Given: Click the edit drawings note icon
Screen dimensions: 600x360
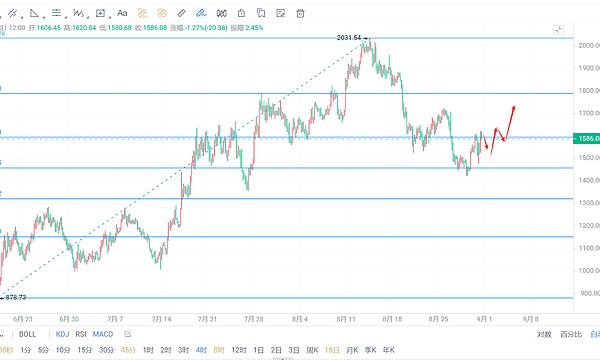Looking at the screenshot, I should click(281, 13).
